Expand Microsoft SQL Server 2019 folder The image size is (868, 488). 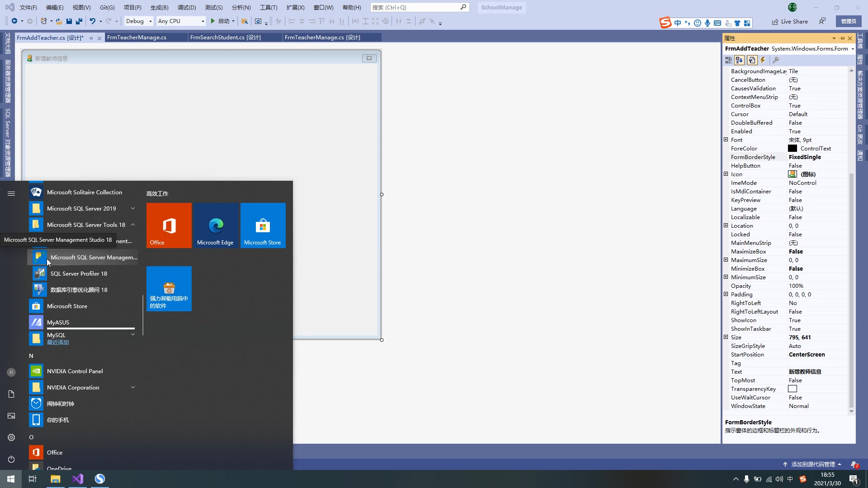pos(81,209)
